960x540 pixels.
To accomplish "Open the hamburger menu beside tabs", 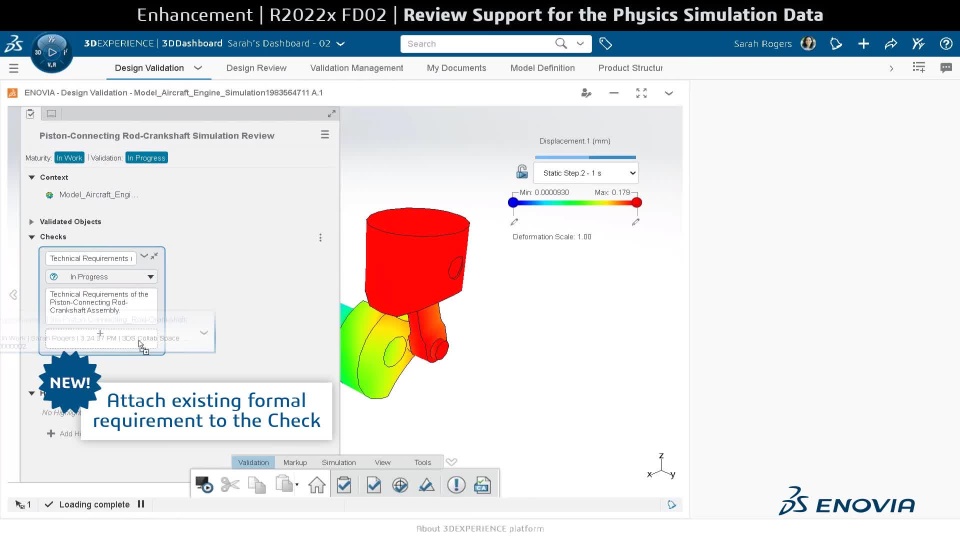I will coord(13,68).
